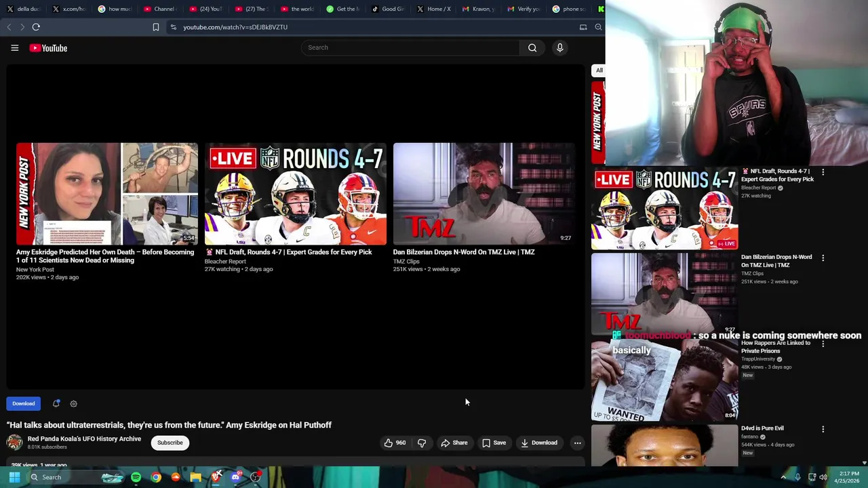This screenshot has height=488, width=868.
Task: Click the microphone icon in system tray
Action: click(797, 477)
